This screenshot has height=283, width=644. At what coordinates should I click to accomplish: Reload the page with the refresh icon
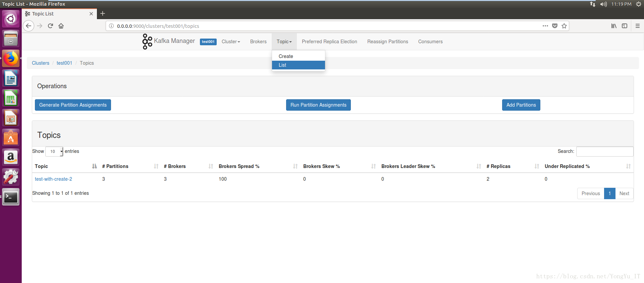(x=50, y=26)
